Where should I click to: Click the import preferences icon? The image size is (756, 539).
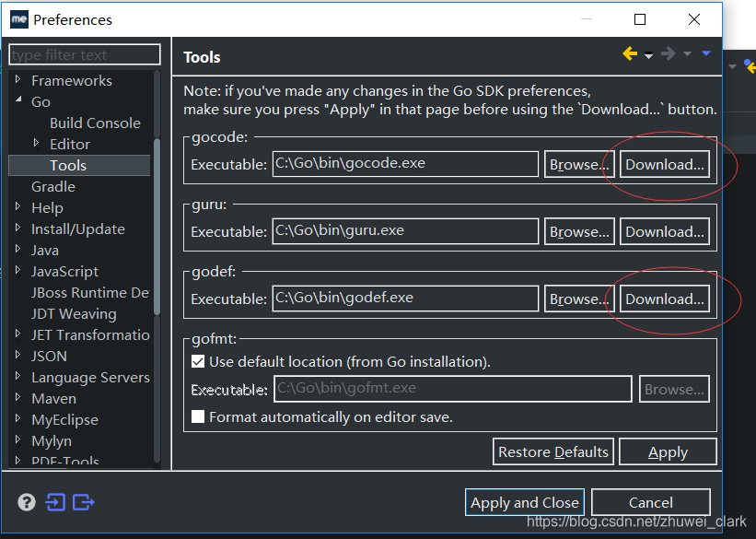coord(53,502)
